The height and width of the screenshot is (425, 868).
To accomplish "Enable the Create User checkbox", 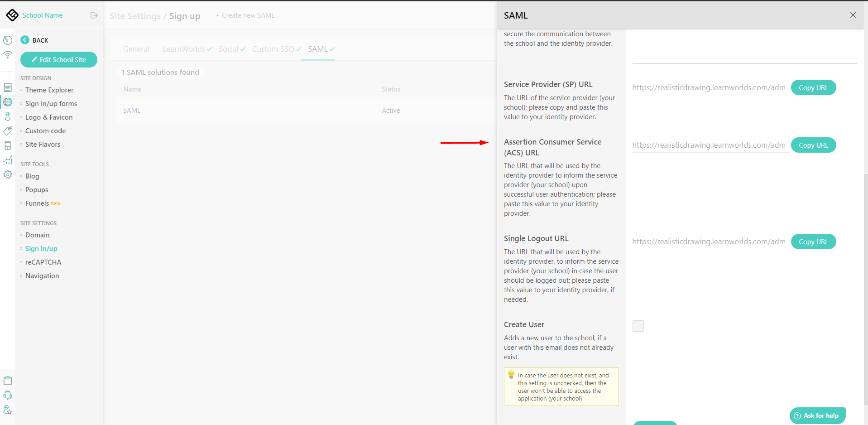I will (638, 326).
